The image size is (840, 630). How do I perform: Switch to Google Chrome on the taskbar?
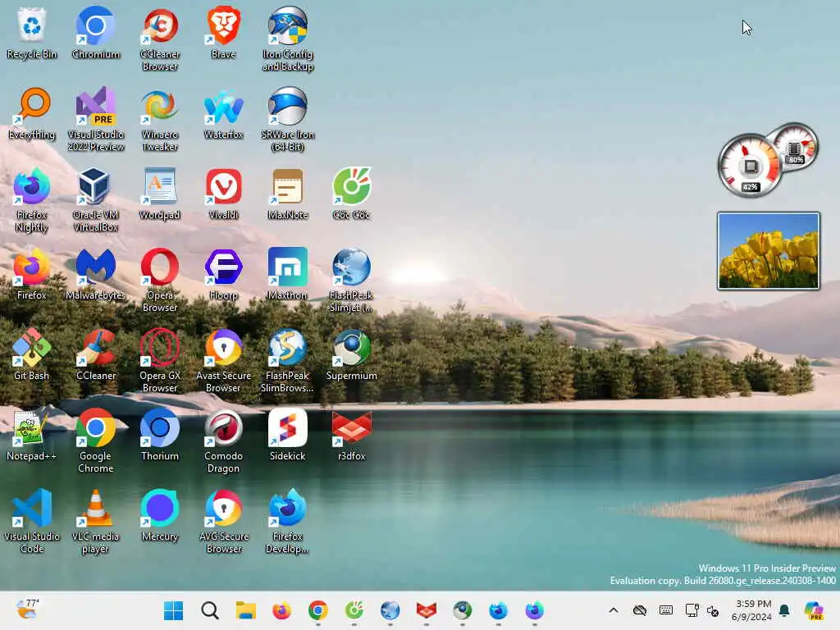pyautogui.click(x=318, y=610)
